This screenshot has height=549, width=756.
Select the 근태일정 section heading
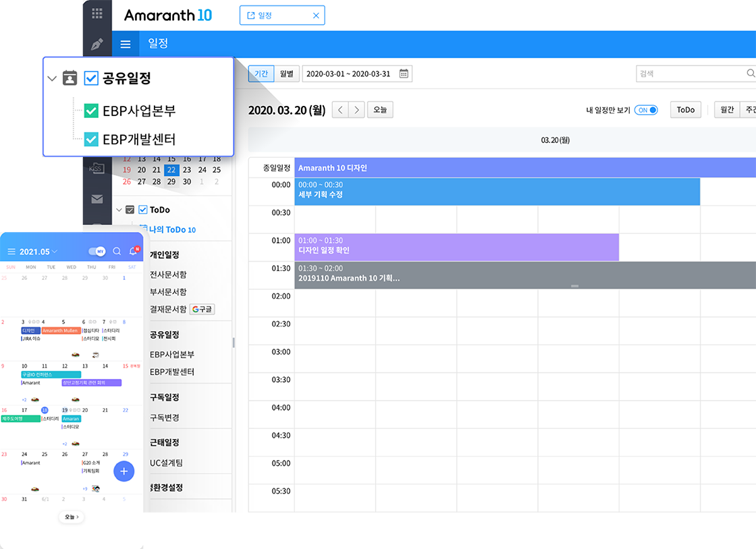pyautogui.click(x=165, y=442)
